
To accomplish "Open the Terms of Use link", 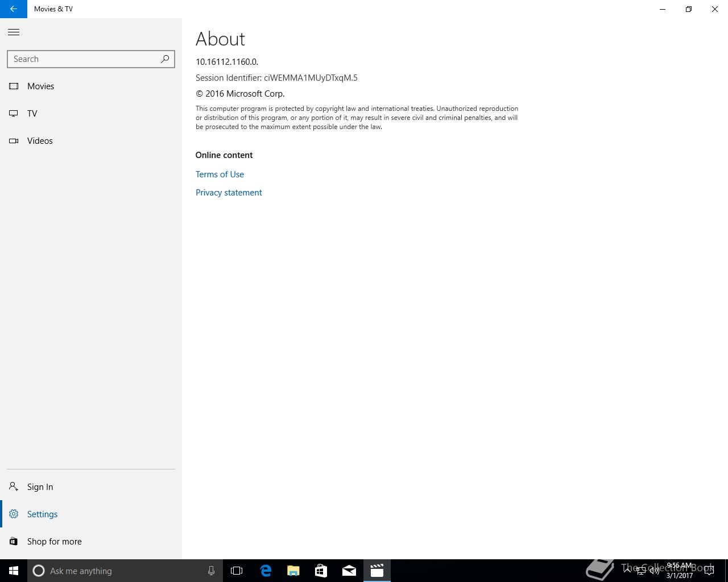I will 220,174.
